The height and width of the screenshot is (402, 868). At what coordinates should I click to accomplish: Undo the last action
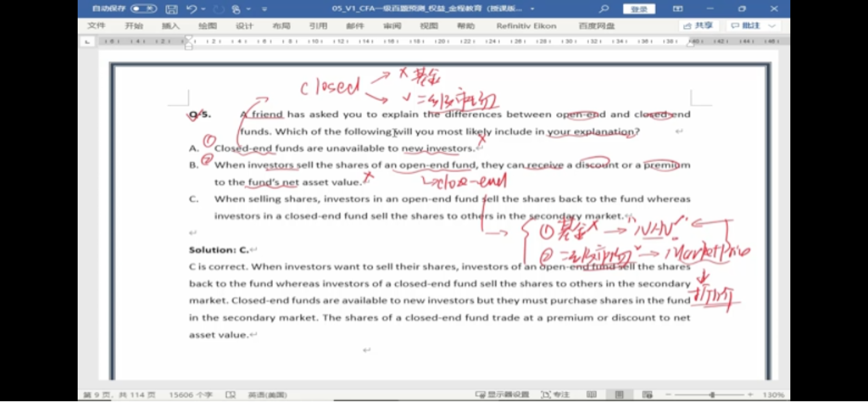pos(192,8)
